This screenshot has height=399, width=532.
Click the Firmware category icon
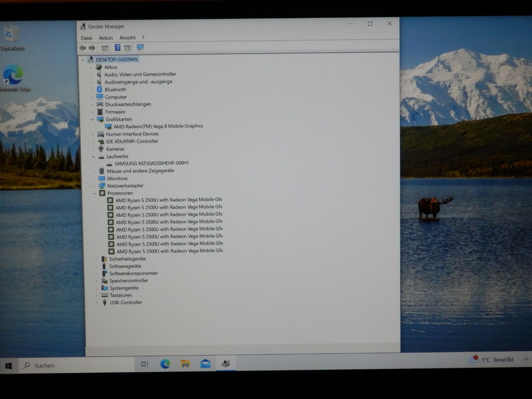pos(100,112)
